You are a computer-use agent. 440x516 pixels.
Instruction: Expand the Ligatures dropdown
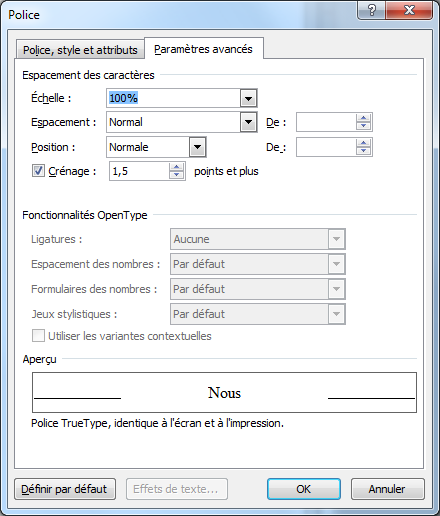pos(336,239)
